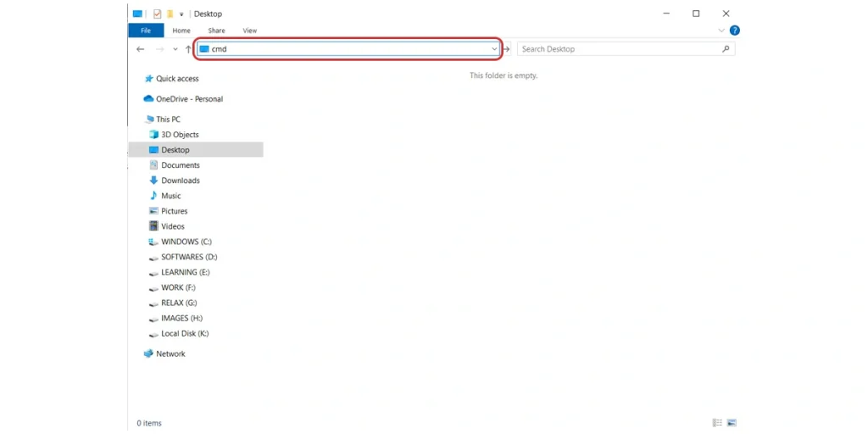Open the 3D Objects folder
Image resolution: width=868 pixels, height=434 pixels.
pyautogui.click(x=174, y=135)
